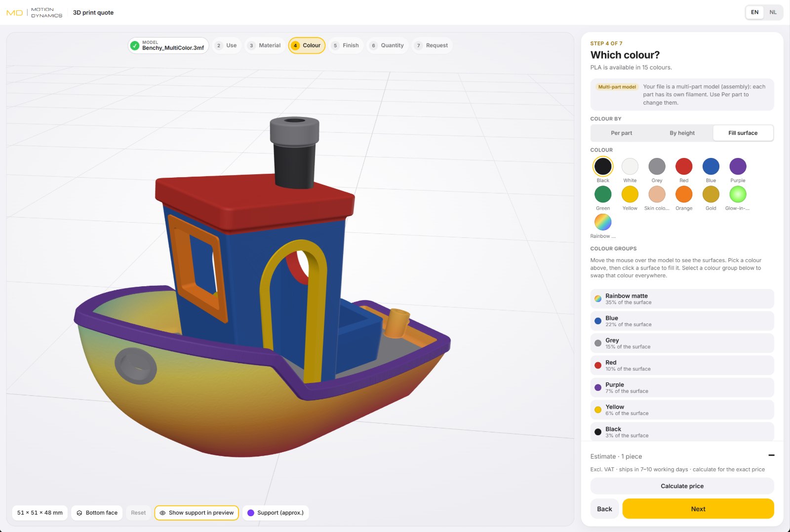Pick the Purple colour swatch

coord(738,166)
